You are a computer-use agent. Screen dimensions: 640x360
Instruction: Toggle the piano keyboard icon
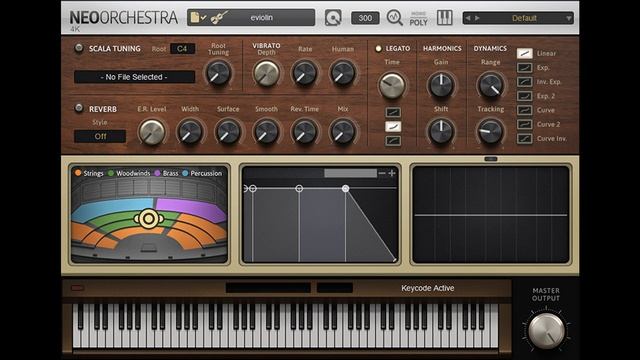444,18
